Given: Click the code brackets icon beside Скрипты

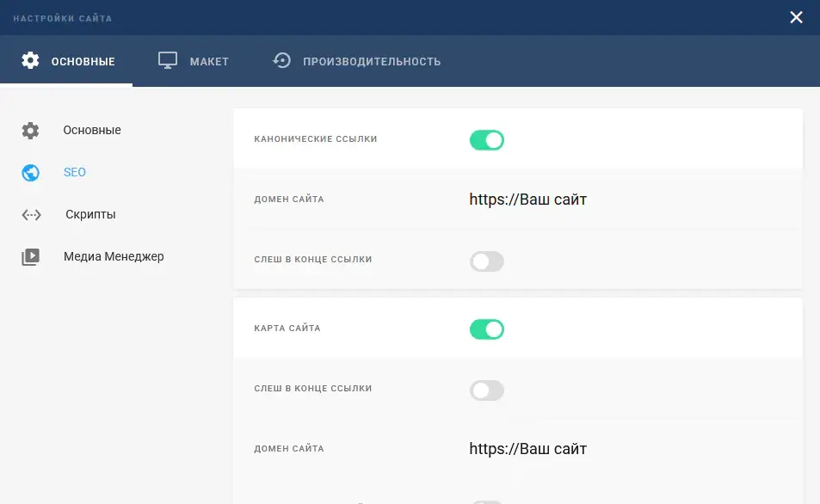Looking at the screenshot, I should click(x=31, y=215).
